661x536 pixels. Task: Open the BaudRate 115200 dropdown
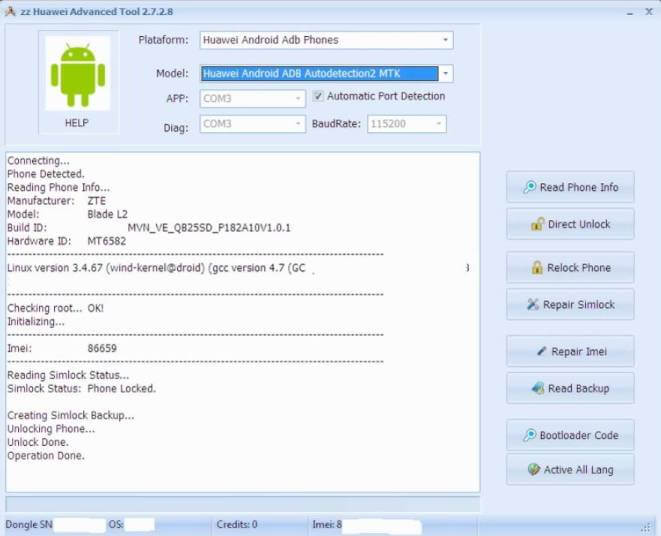coord(406,124)
